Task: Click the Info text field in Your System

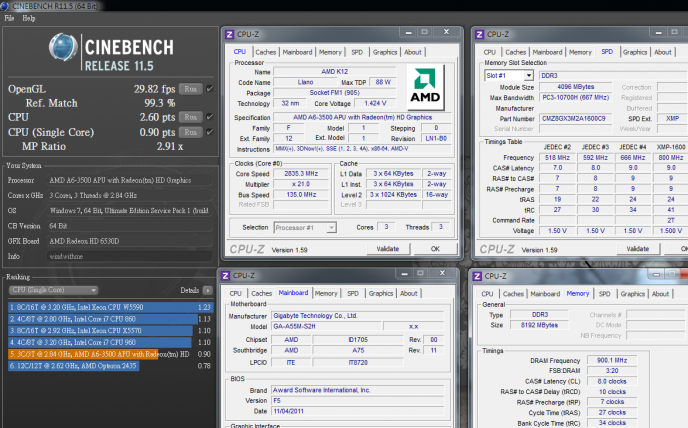Action: [130, 255]
